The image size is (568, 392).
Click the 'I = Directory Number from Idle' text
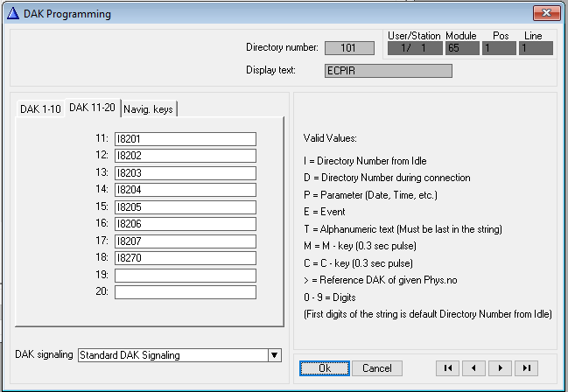pyautogui.click(x=365, y=161)
